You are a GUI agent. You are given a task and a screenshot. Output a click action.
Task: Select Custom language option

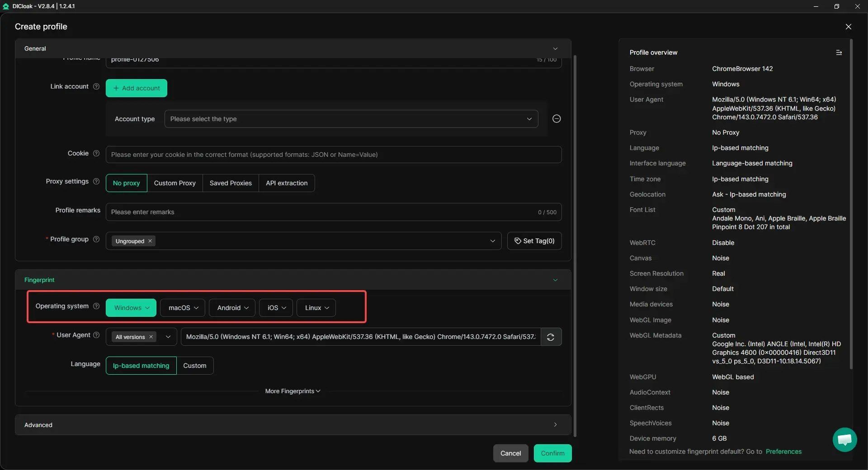coord(194,366)
